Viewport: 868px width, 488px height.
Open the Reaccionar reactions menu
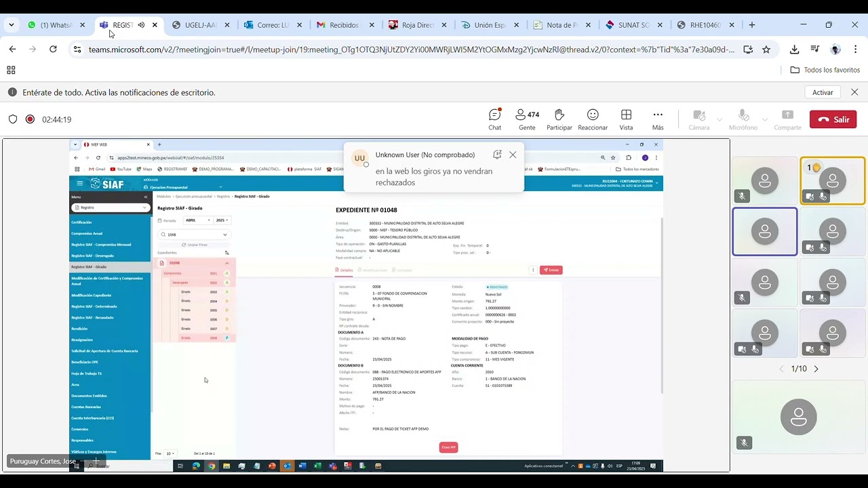tap(593, 119)
